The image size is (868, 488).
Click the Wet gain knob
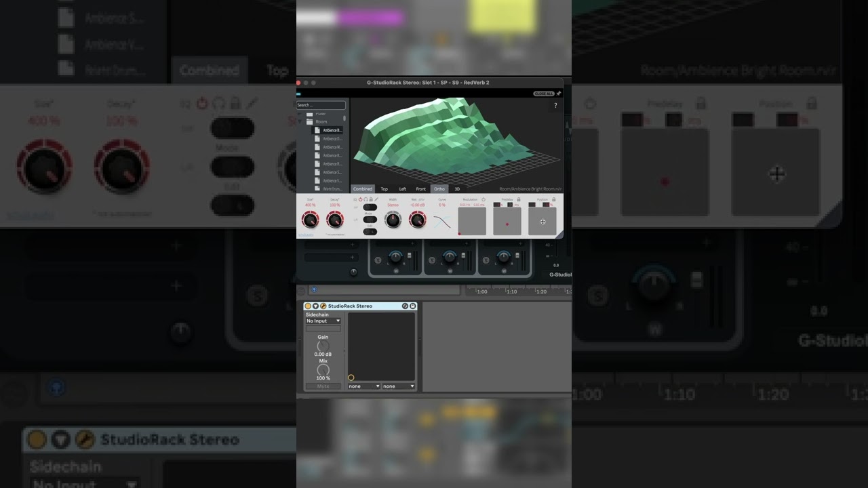418,220
